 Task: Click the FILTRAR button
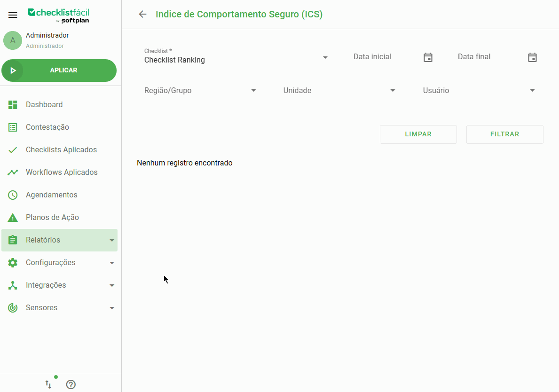click(x=504, y=134)
